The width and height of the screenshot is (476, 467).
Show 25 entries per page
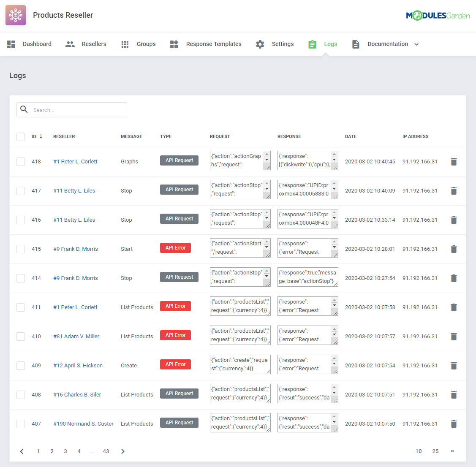435,451
